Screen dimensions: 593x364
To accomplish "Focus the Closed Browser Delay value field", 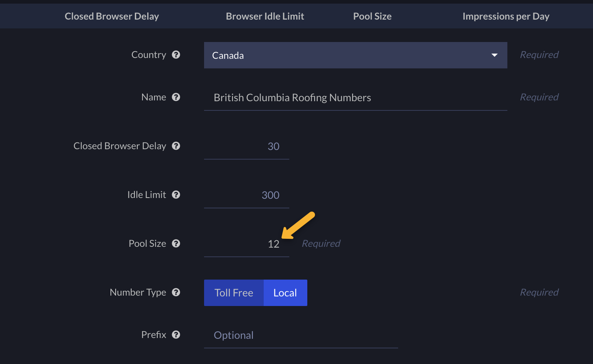I will click(246, 147).
